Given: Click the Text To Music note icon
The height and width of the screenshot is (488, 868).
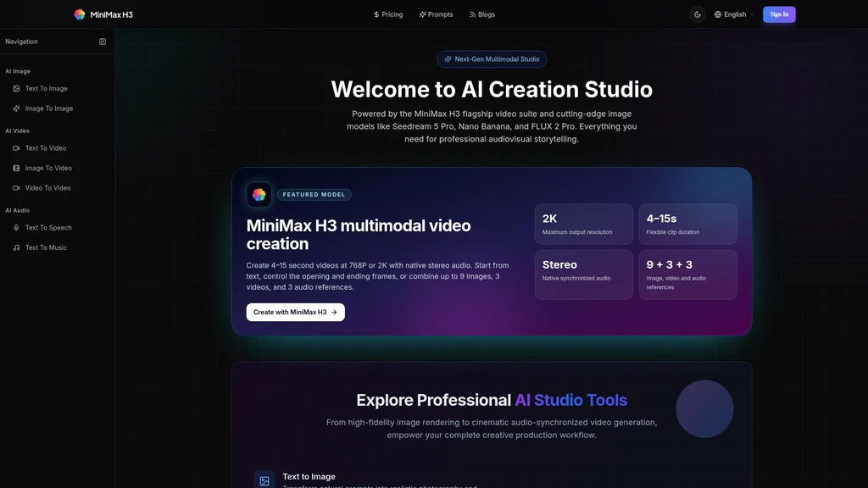Looking at the screenshot, I should (x=16, y=248).
